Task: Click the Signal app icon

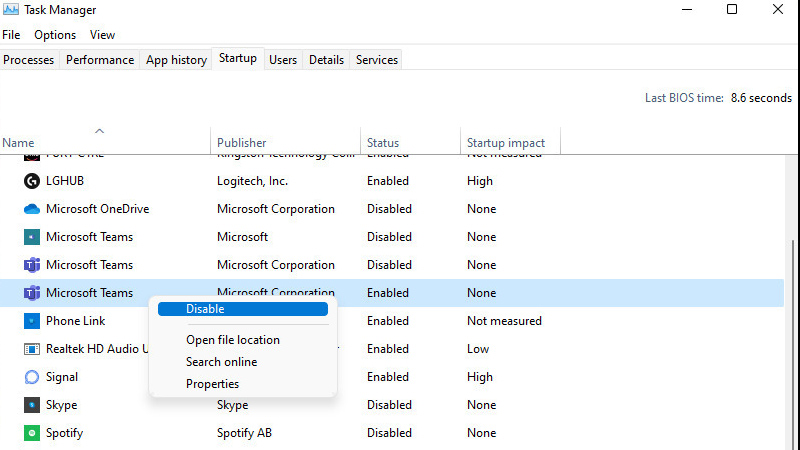Action: [32, 377]
